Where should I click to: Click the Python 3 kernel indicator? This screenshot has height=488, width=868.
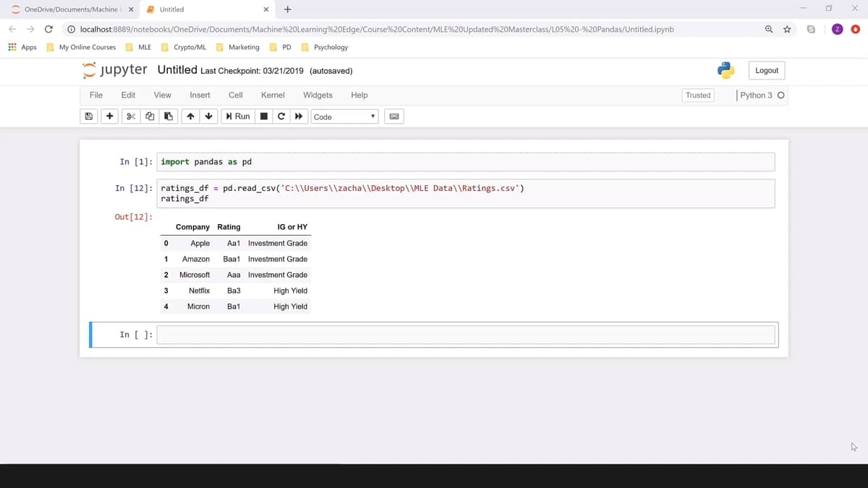762,95
